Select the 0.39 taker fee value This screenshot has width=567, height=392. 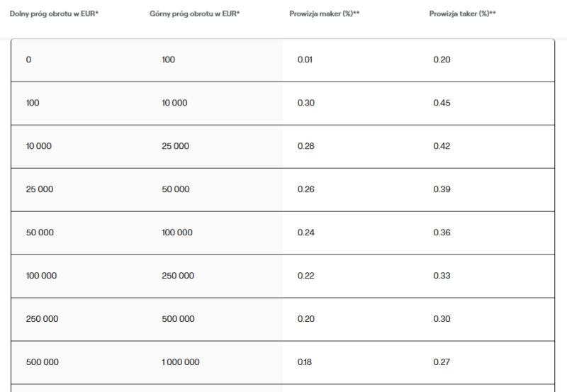coord(442,189)
